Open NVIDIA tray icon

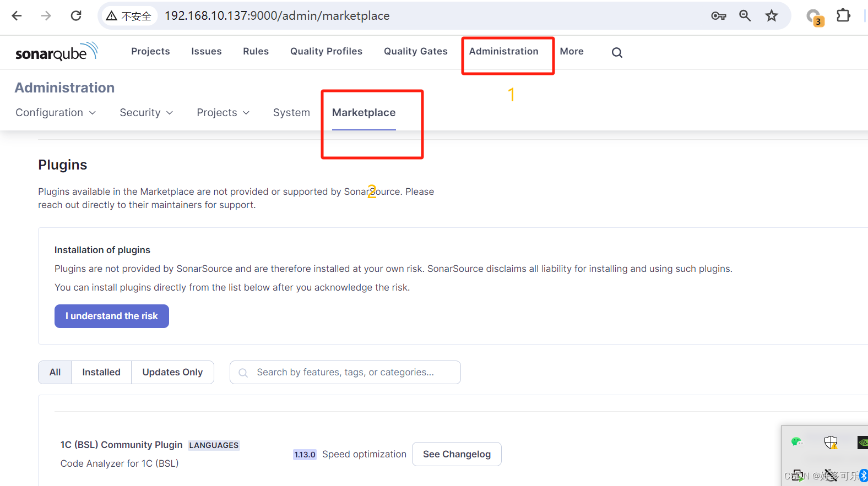(862, 442)
